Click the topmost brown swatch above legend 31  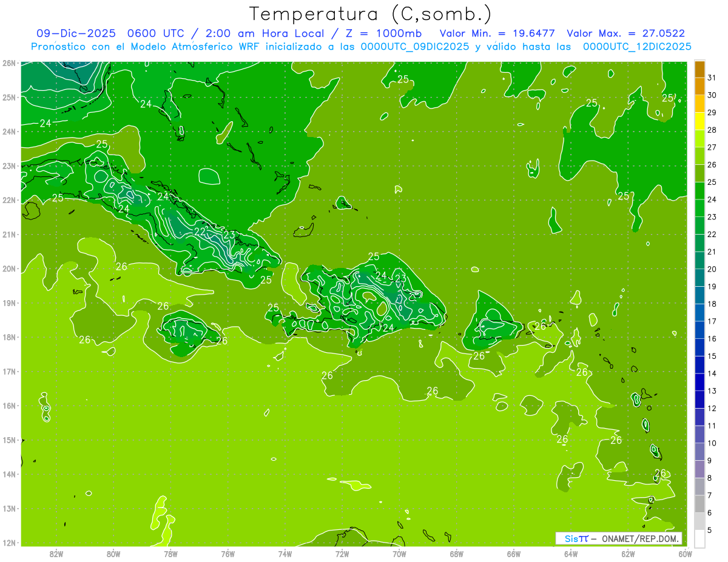699,69
